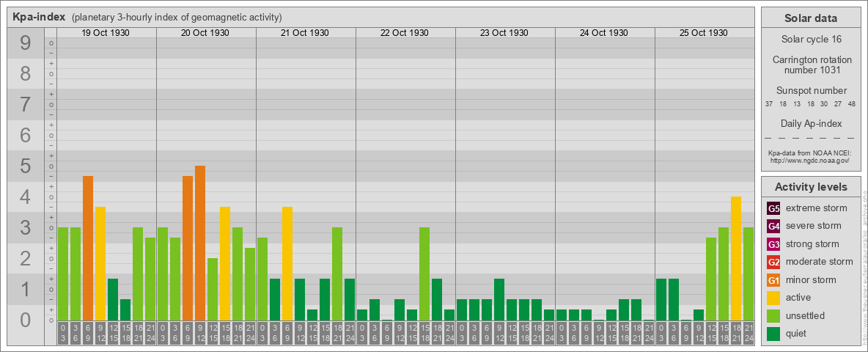This screenshot has height=352, width=868.
Task: Click the G2 moderate storm badge
Action: pos(773,262)
